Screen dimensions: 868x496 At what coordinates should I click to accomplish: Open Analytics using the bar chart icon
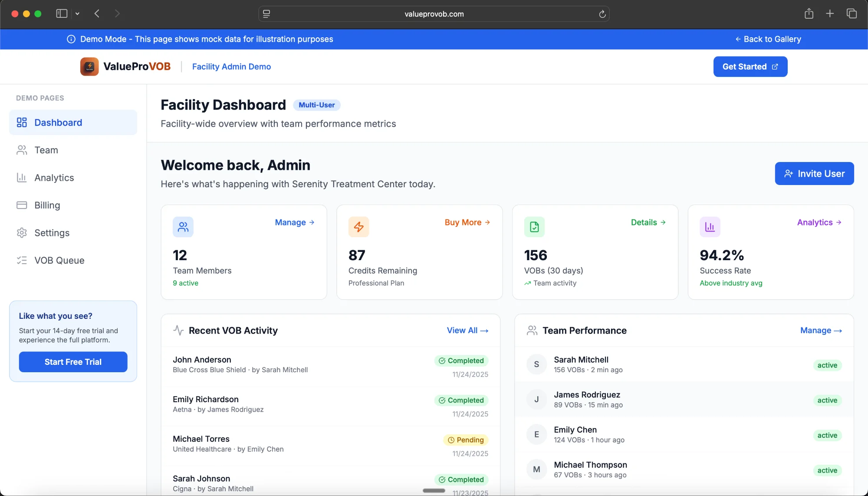tap(22, 178)
